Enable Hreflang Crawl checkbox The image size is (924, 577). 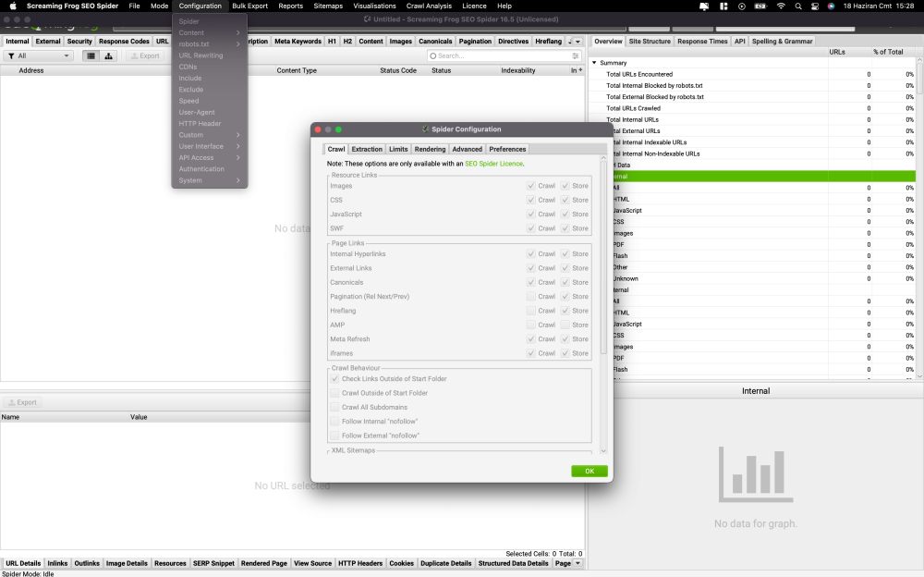point(531,311)
